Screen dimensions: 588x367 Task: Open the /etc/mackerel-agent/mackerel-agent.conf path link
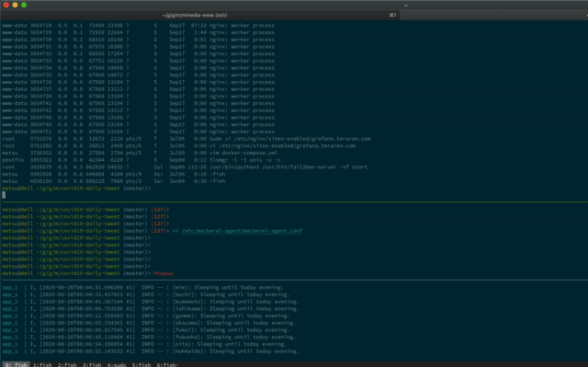click(x=242, y=231)
